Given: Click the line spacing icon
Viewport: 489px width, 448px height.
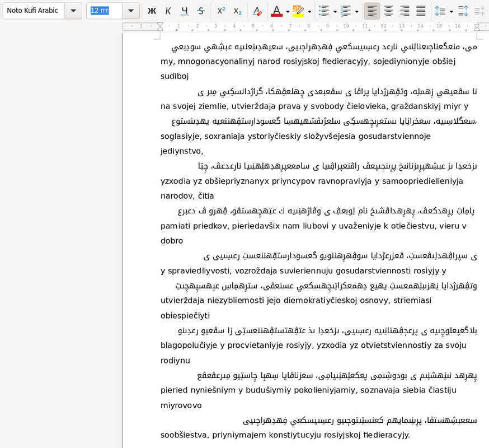Looking at the screenshot, I should tap(440, 11).
